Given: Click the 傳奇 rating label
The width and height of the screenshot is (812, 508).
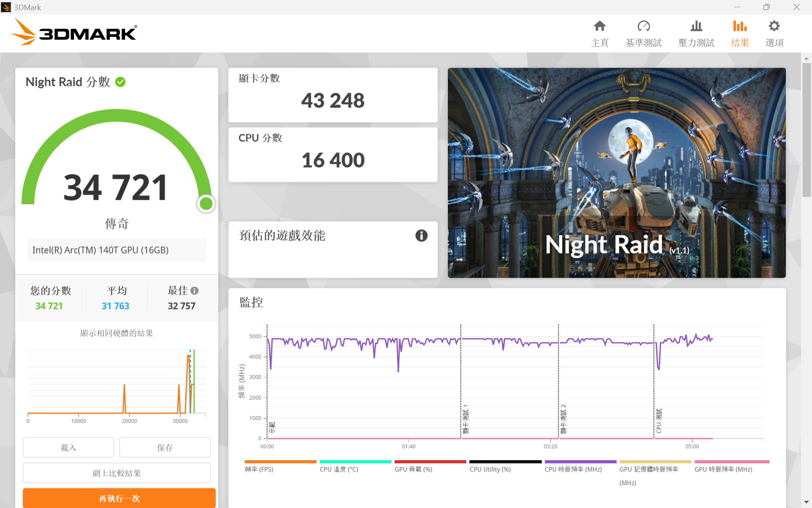Looking at the screenshot, I should click(117, 223).
